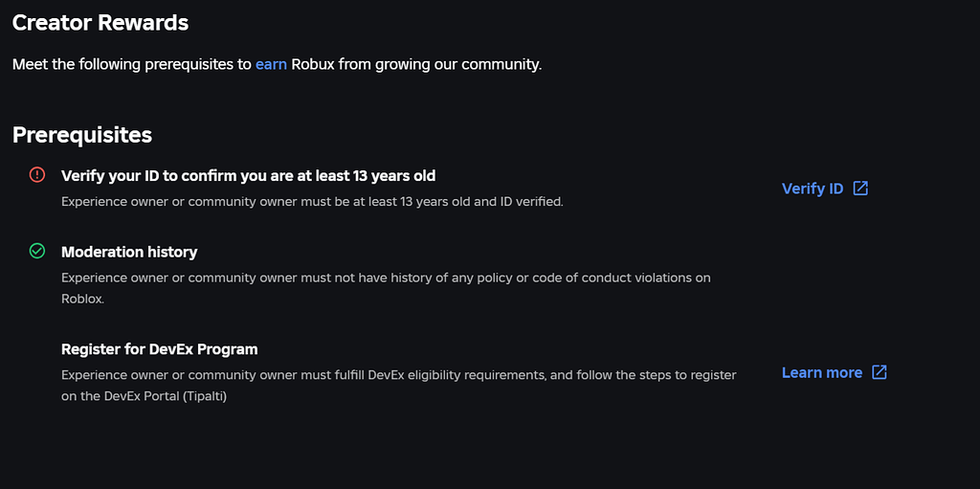Select the Moderation history prerequisite title
This screenshot has height=489, width=980.
point(129,252)
